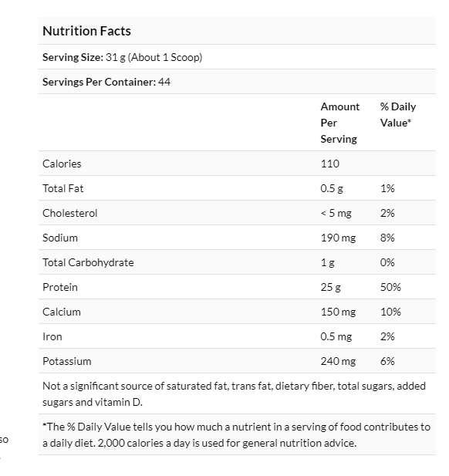Click the Nutrition Facts heading
The image size is (449, 476).
(x=86, y=31)
